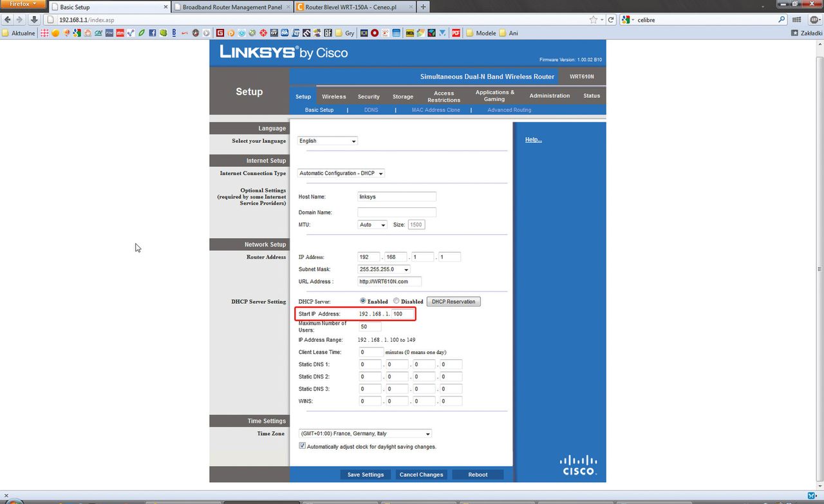The width and height of the screenshot is (824, 504).
Task: Open the DDNS sub-tab
Action: point(371,110)
